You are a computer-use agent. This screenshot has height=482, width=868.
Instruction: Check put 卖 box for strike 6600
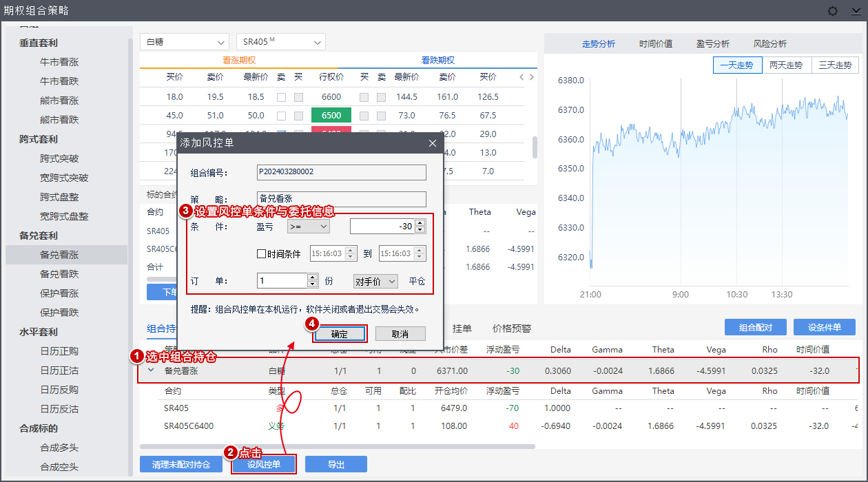click(x=381, y=97)
